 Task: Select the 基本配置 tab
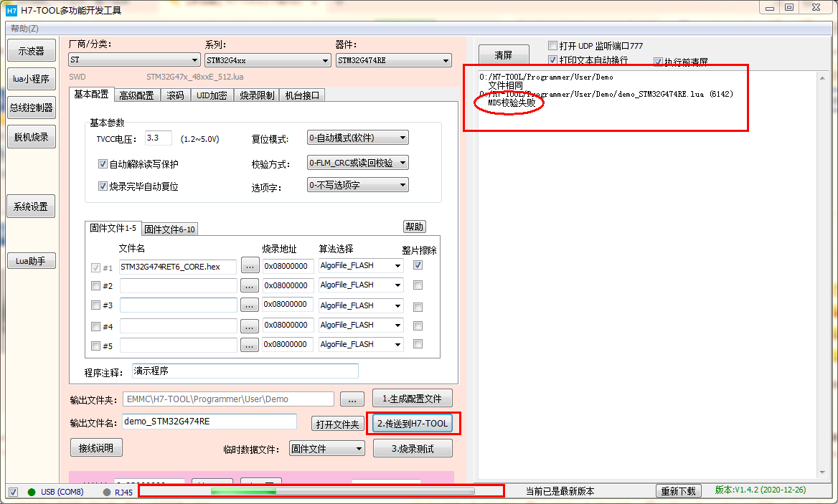pos(91,94)
